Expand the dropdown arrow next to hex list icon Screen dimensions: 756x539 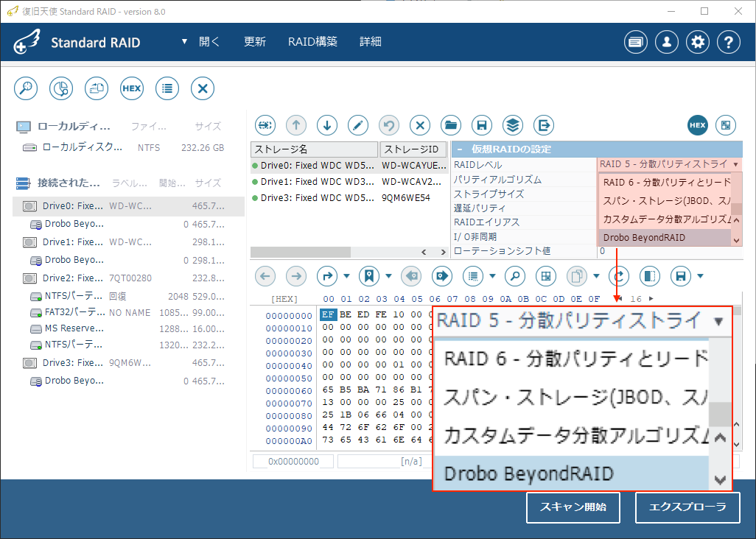[x=492, y=276]
